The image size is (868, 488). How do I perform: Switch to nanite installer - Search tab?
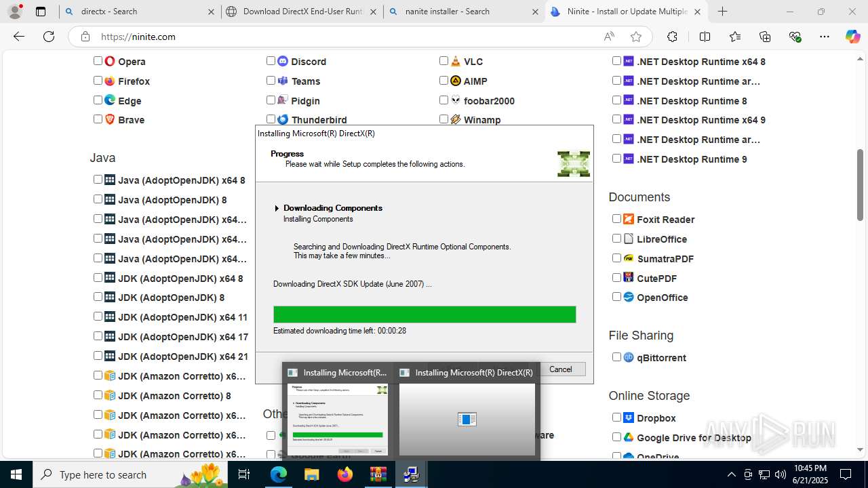(464, 12)
